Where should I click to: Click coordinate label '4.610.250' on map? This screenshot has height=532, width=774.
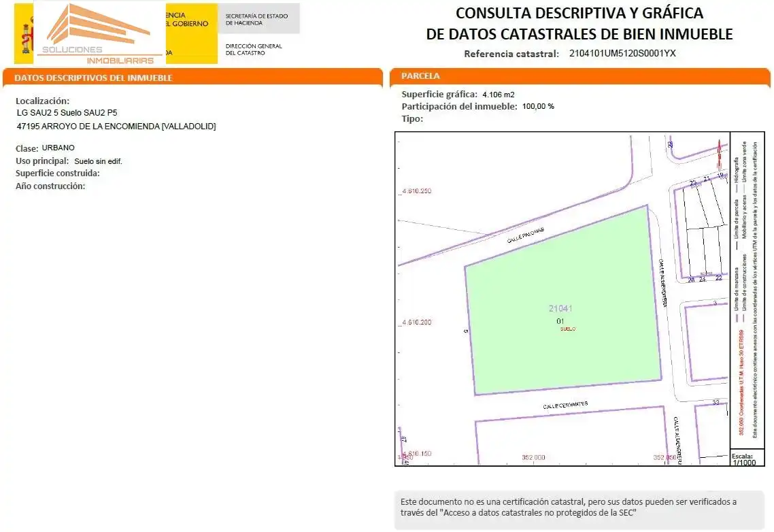tap(417, 191)
